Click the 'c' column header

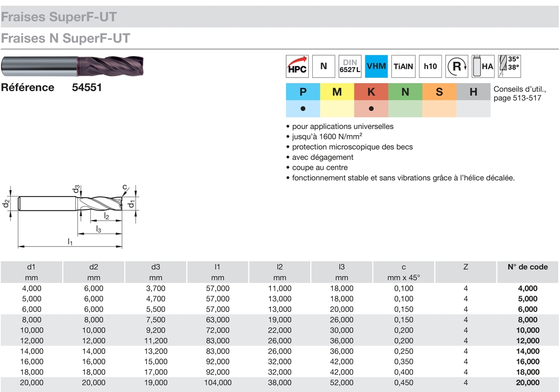404,268
